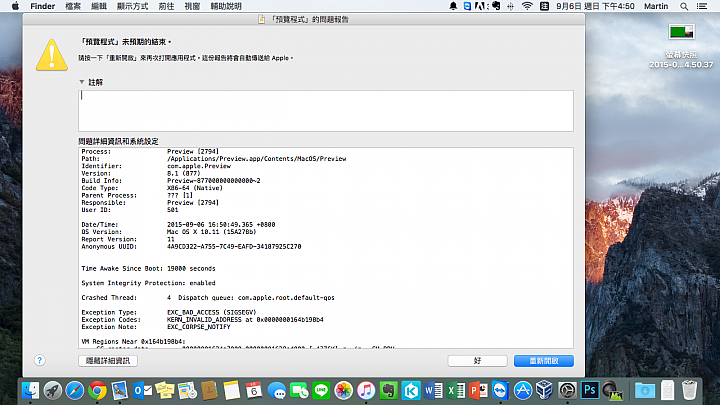The width and height of the screenshot is (720, 405).
Task: Open the Apple menu
Action: click(x=15, y=6)
